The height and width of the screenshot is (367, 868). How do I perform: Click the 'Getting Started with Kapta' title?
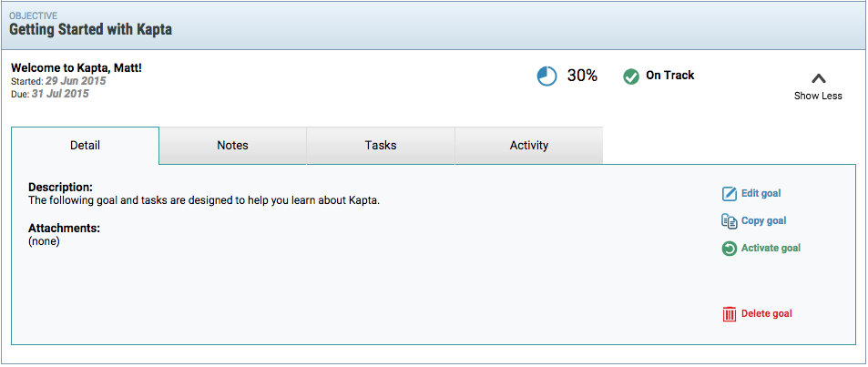click(x=91, y=29)
